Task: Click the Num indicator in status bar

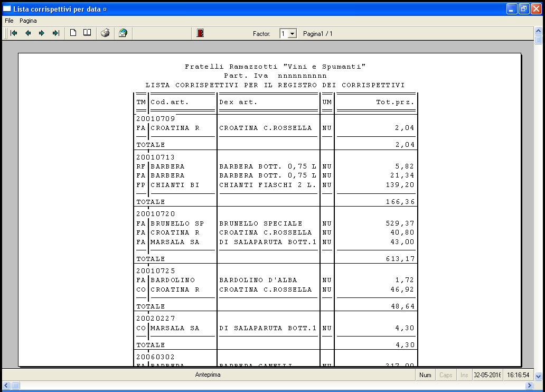Action: coord(425,375)
